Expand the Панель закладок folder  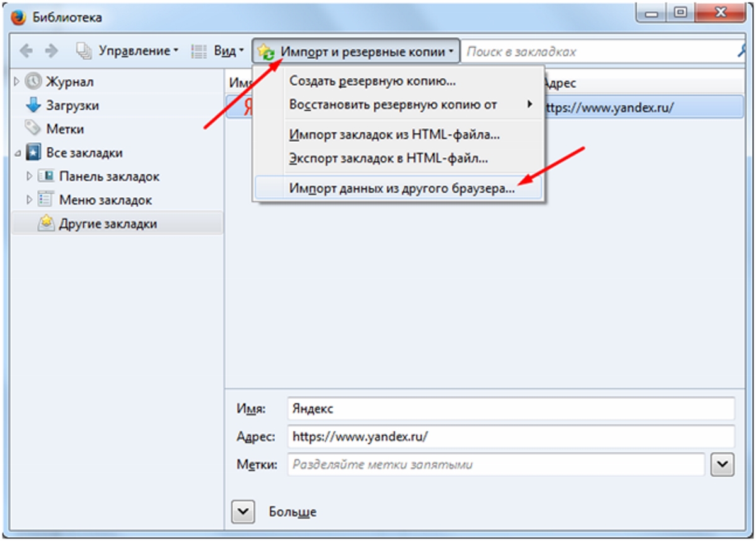coord(29,176)
